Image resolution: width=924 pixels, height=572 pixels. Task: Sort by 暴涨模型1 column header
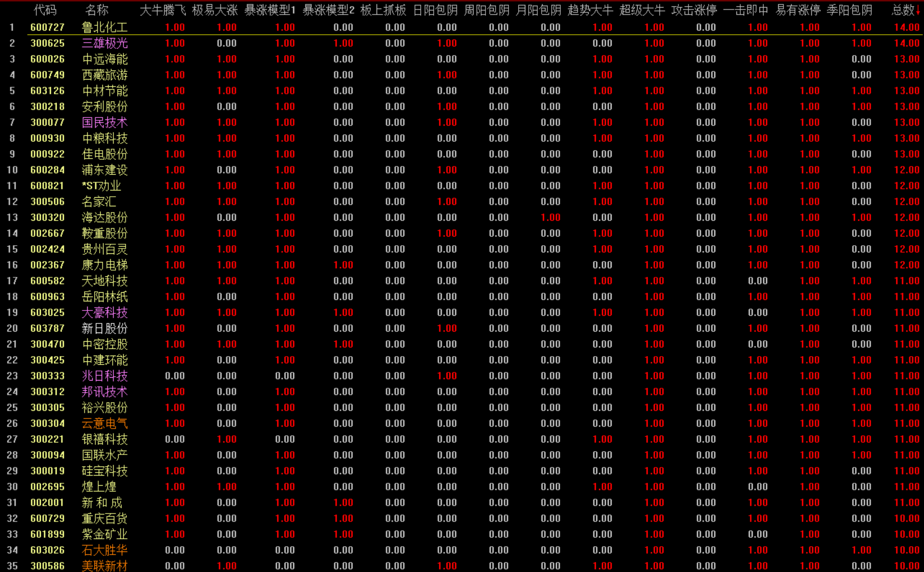click(270, 10)
